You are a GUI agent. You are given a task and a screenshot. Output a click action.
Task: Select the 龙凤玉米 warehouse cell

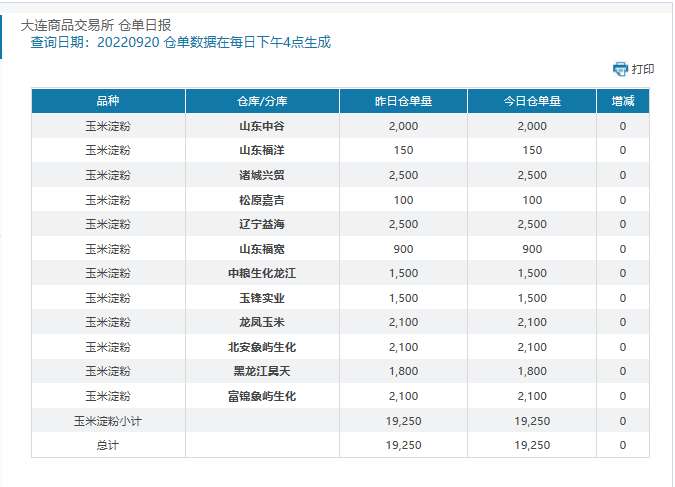pyautogui.click(x=262, y=323)
